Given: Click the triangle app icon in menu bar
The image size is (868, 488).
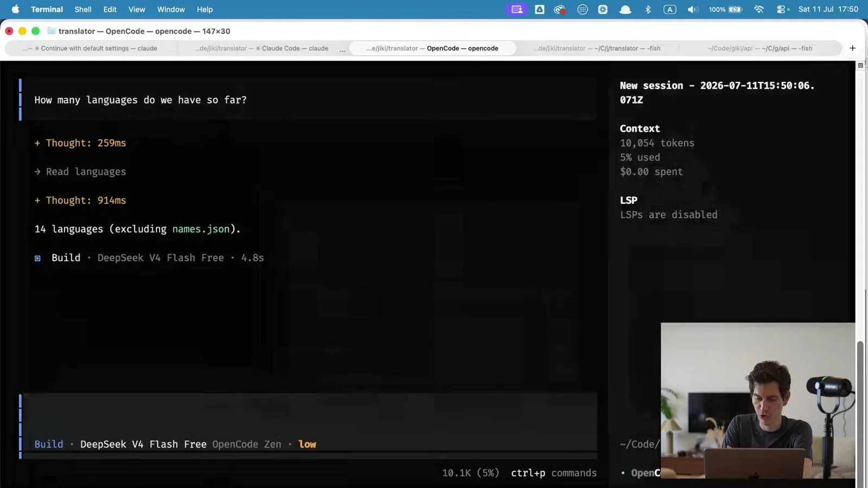Looking at the screenshot, I should (x=539, y=9).
